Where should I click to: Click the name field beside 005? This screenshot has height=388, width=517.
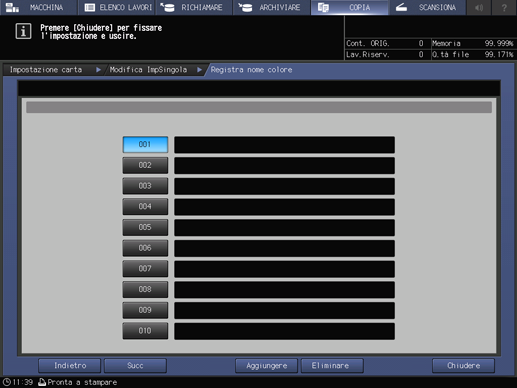click(x=284, y=227)
